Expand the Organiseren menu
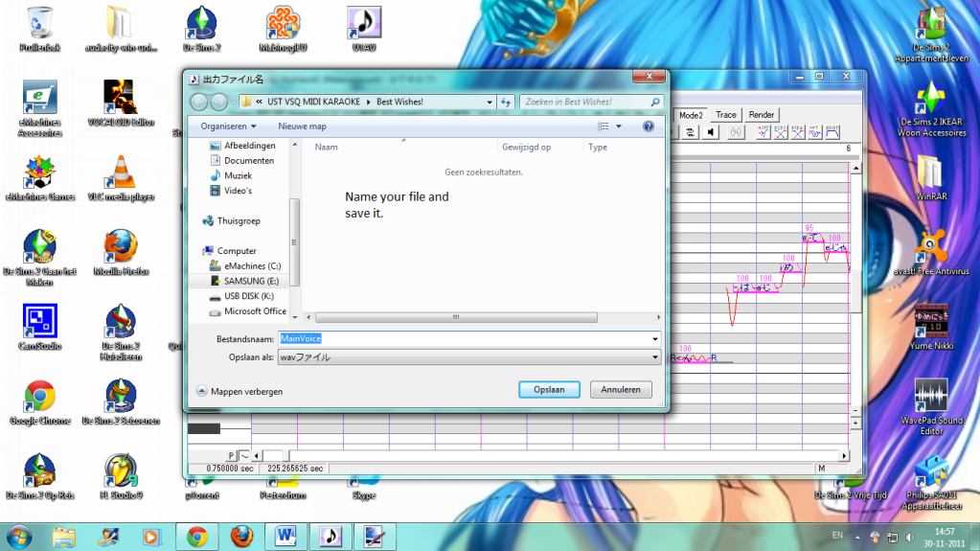This screenshot has height=551, width=980. pos(228,126)
